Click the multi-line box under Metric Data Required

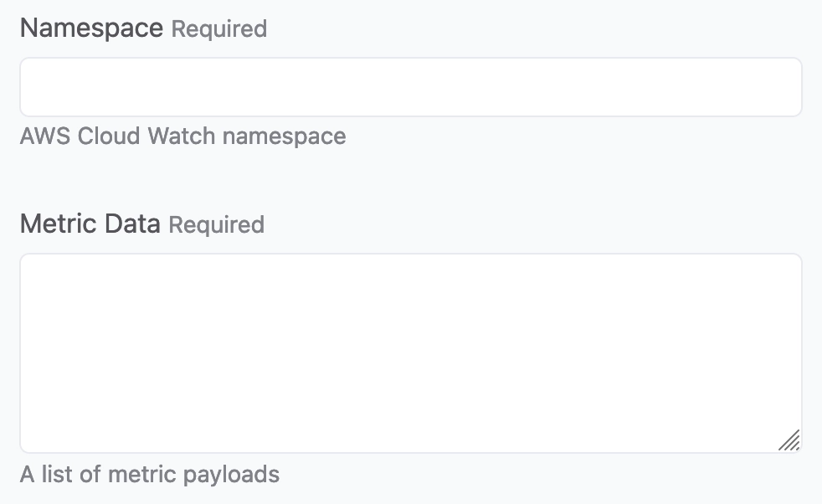(410, 352)
